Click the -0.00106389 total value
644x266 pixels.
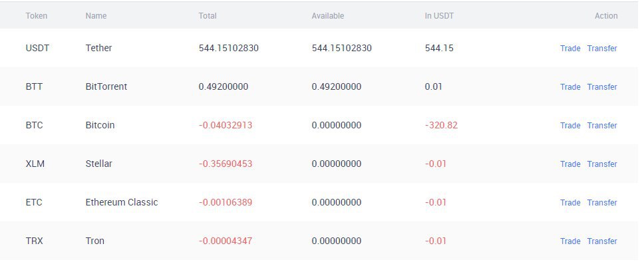[x=226, y=202]
